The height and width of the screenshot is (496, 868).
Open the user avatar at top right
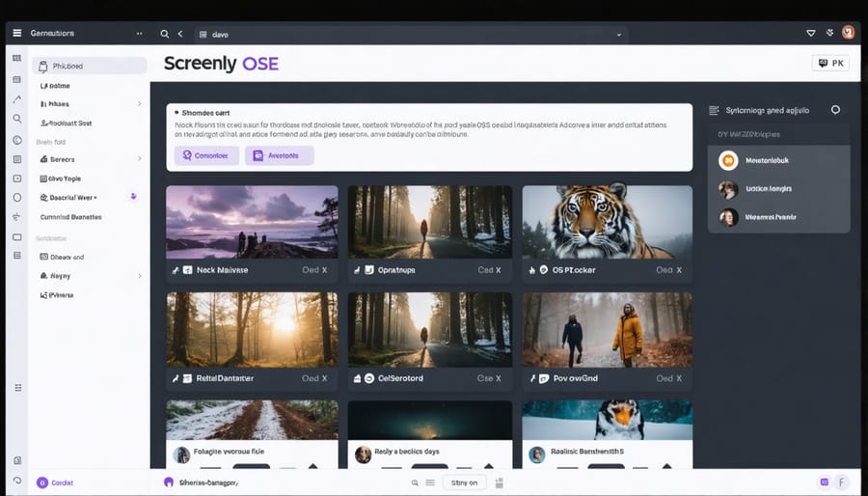click(x=848, y=33)
